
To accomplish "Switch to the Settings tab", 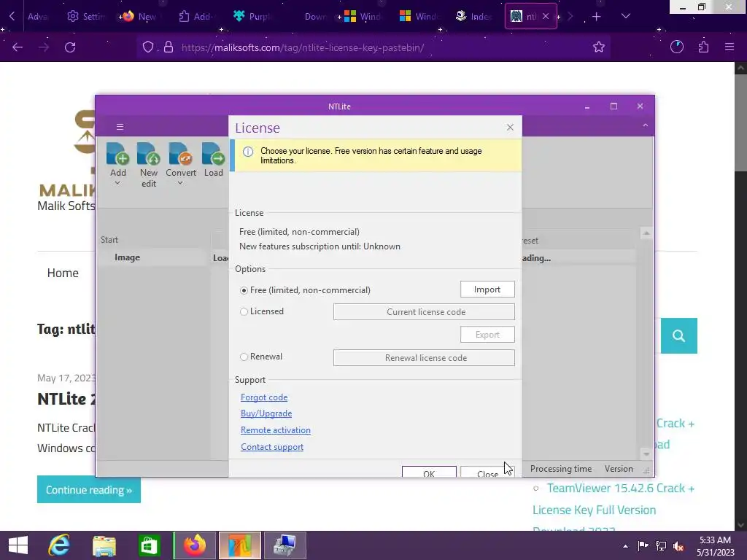I will coord(87,17).
